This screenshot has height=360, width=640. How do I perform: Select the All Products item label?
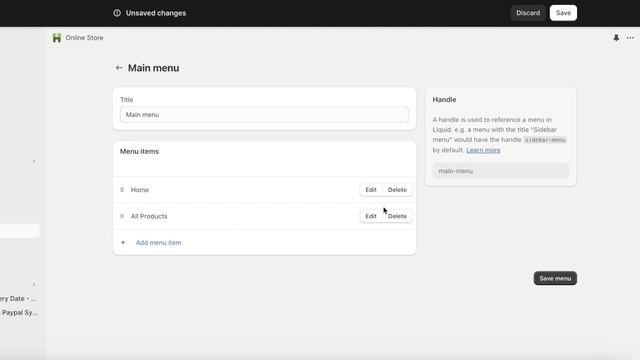(149, 216)
